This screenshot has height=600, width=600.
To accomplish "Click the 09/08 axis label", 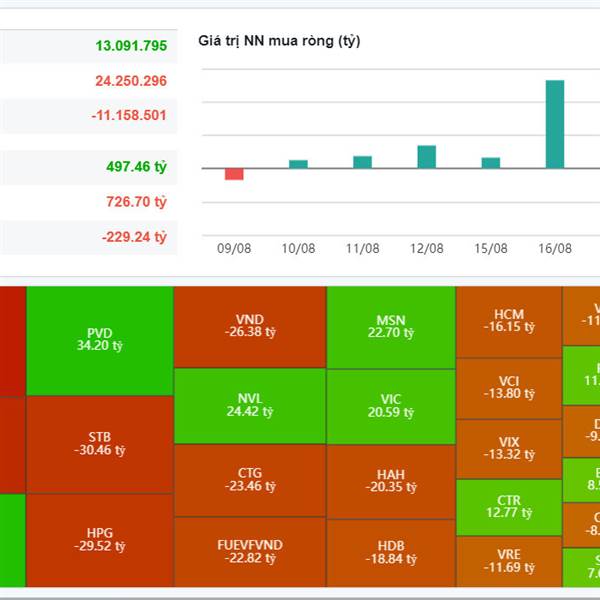I will (234, 248).
